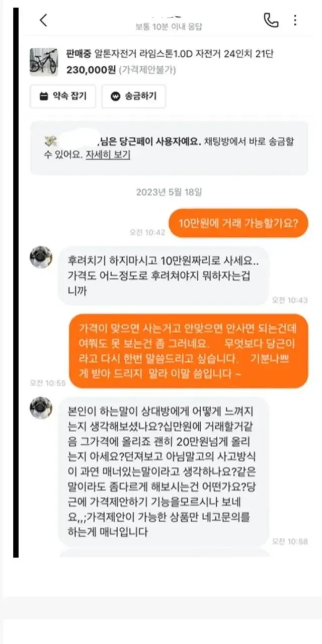Click the won coin icon in 송금하기
322x644 pixels.
[116, 97]
